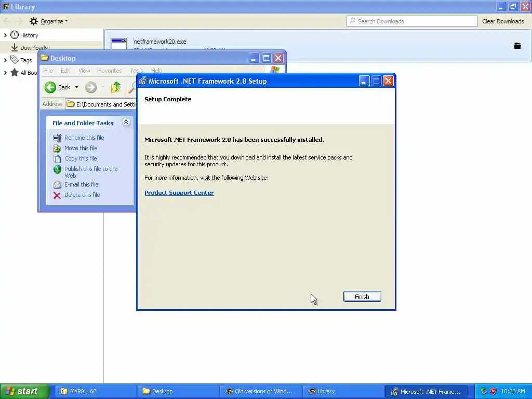Switch to Old versions of Windows taskbar item

point(260,392)
